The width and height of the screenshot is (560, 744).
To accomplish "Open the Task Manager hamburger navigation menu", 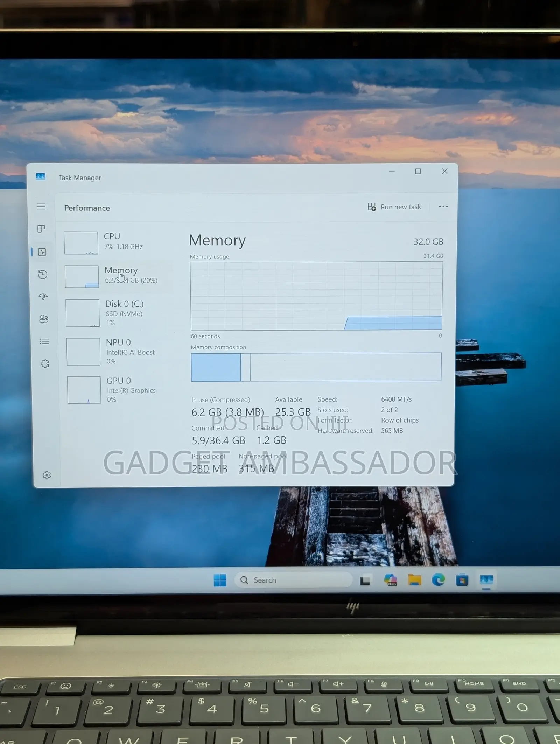I will [41, 206].
